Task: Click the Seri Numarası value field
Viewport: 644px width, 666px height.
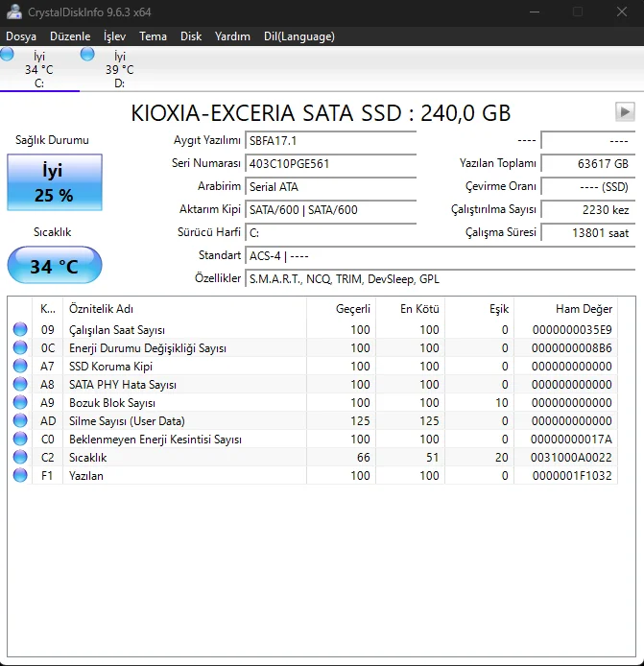Action: [330, 164]
